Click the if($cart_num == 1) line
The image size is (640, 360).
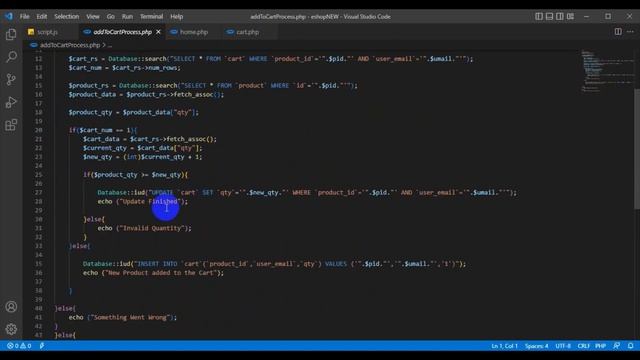click(102, 130)
